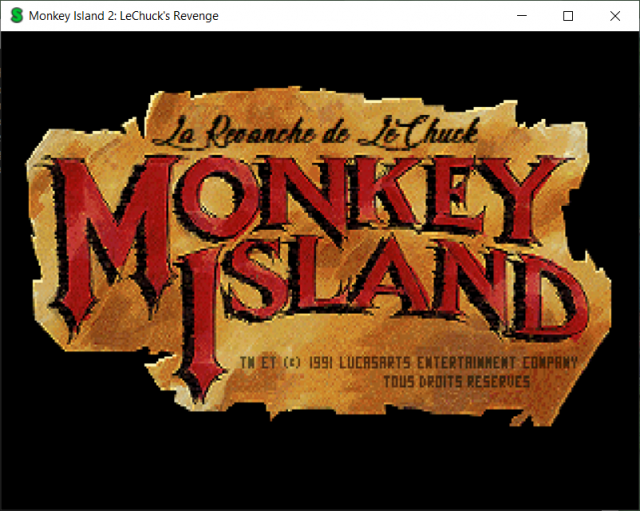Click the '1991 LucasArts Entertainment Company' copyright line
The width and height of the screenshot is (640, 511).
[443, 362]
